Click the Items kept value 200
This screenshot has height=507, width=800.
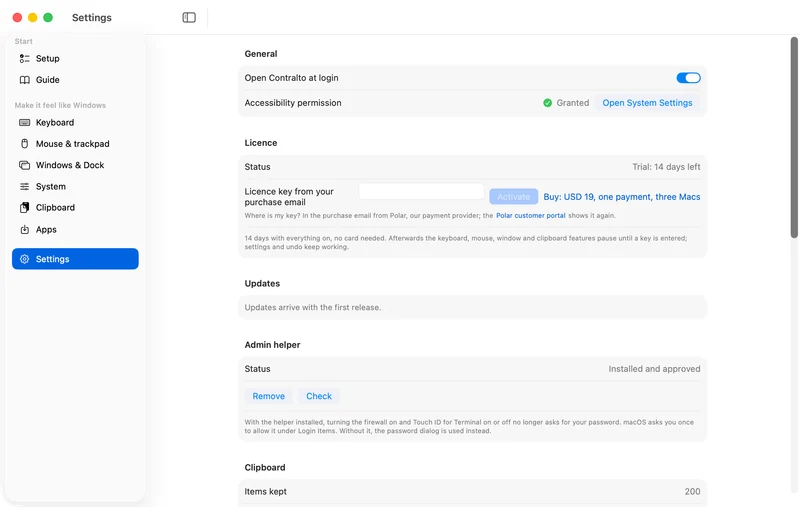[692, 492]
